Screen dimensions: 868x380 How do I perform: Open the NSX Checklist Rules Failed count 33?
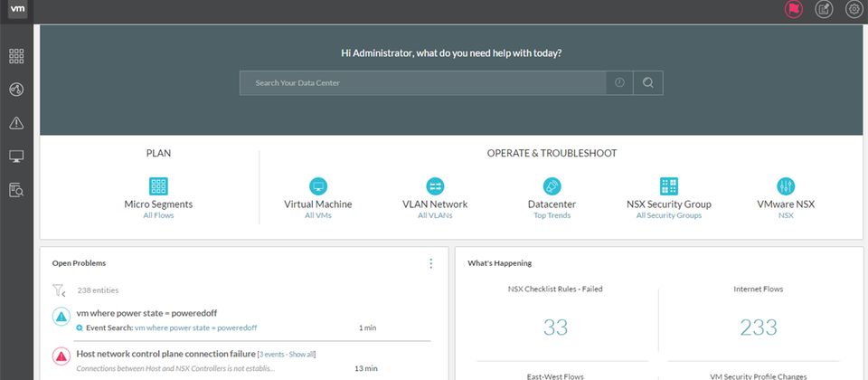555,328
